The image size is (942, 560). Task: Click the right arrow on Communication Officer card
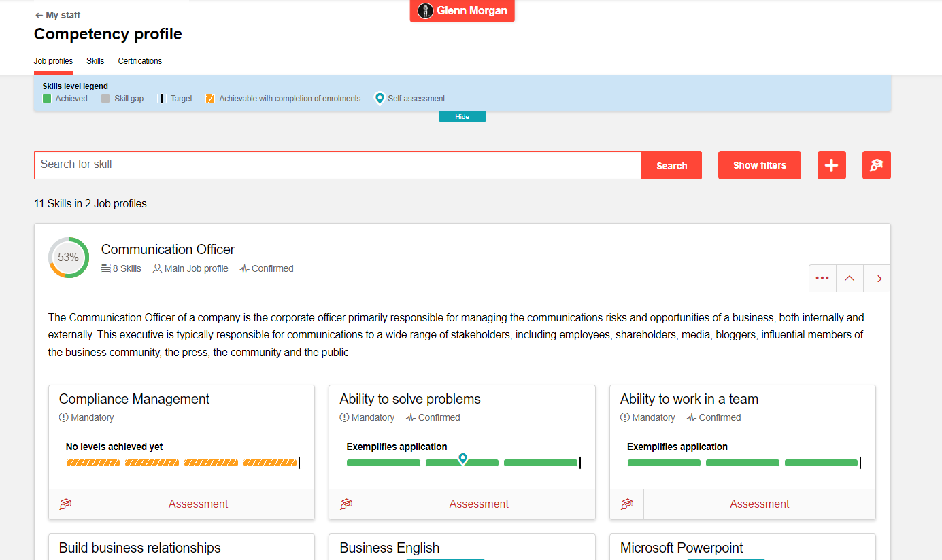[x=877, y=278]
